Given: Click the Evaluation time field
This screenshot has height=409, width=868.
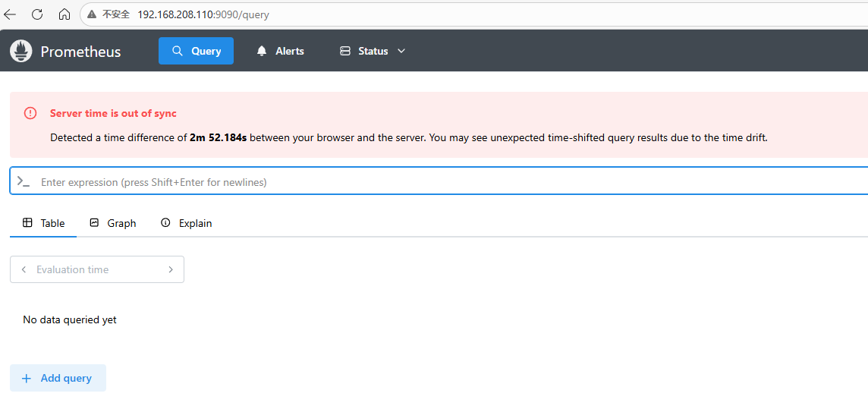Looking at the screenshot, I should tap(97, 269).
